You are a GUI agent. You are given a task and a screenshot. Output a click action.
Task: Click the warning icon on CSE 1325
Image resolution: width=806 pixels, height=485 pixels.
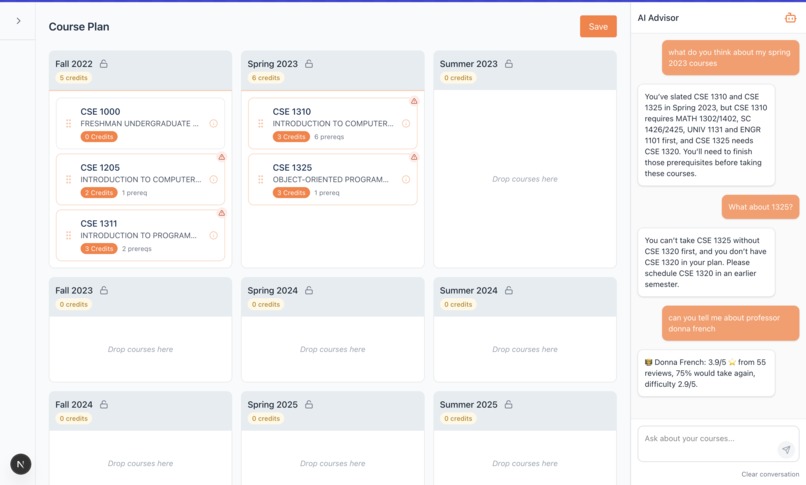414,157
